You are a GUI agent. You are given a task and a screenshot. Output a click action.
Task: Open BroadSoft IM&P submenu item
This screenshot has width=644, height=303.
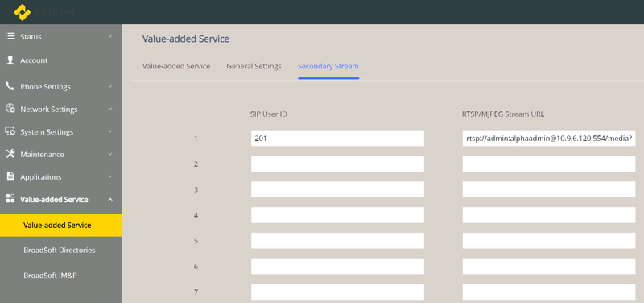pyautogui.click(x=51, y=276)
